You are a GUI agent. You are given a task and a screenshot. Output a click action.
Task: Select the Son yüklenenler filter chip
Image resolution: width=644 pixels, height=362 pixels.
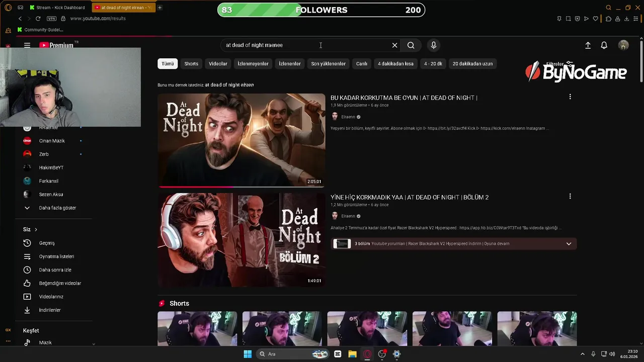328,64
